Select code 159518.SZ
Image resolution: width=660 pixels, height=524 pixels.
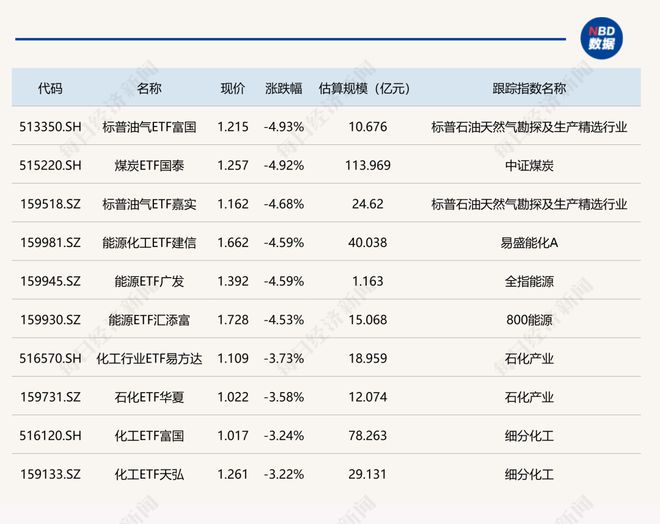pos(50,204)
